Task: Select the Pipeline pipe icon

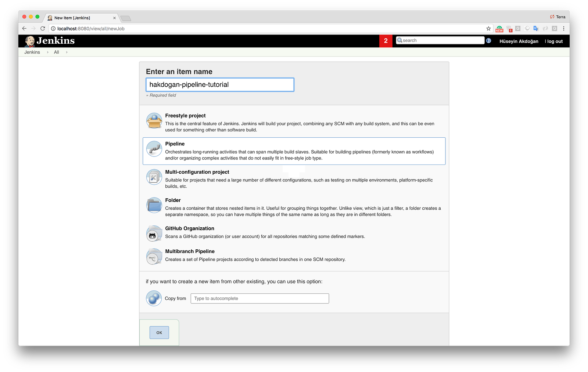Action: 154,149
